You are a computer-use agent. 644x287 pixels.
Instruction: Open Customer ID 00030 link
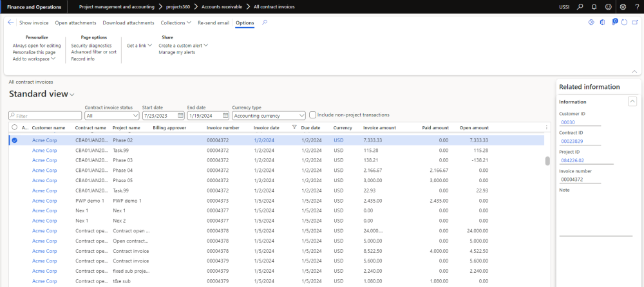point(568,122)
